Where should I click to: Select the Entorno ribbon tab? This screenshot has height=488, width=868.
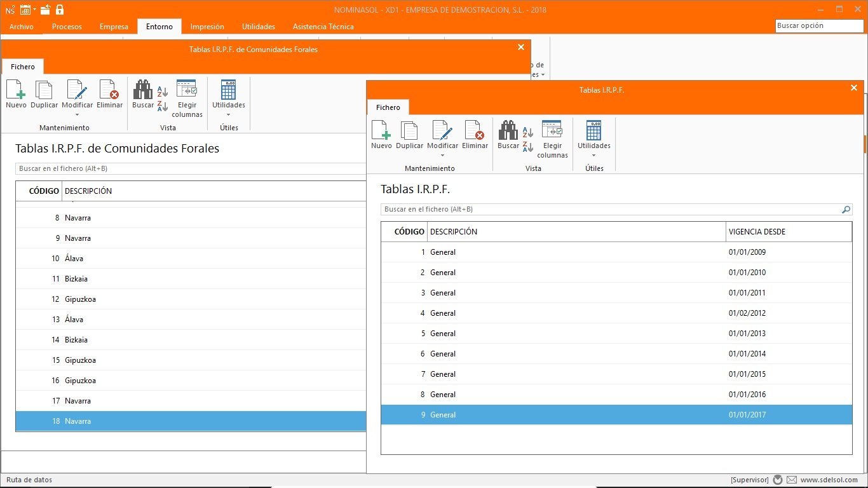(159, 27)
